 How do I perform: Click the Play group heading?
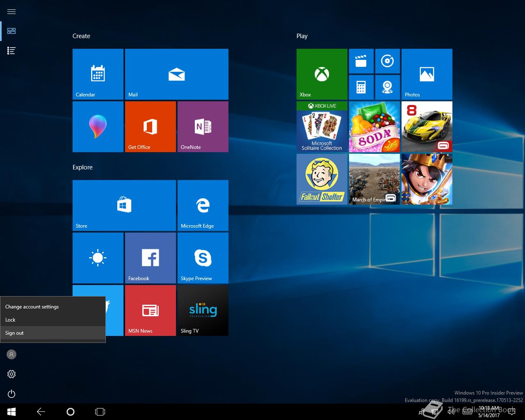pyautogui.click(x=302, y=36)
